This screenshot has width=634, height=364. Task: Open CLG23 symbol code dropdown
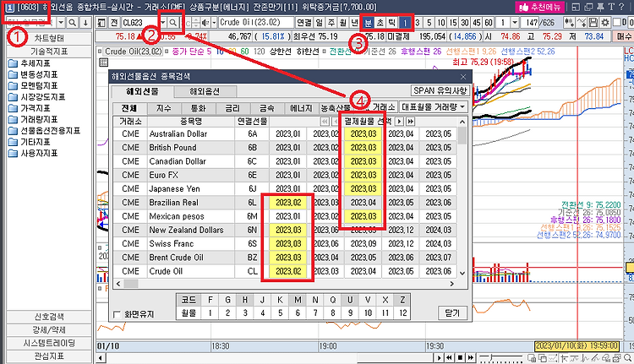point(163,23)
